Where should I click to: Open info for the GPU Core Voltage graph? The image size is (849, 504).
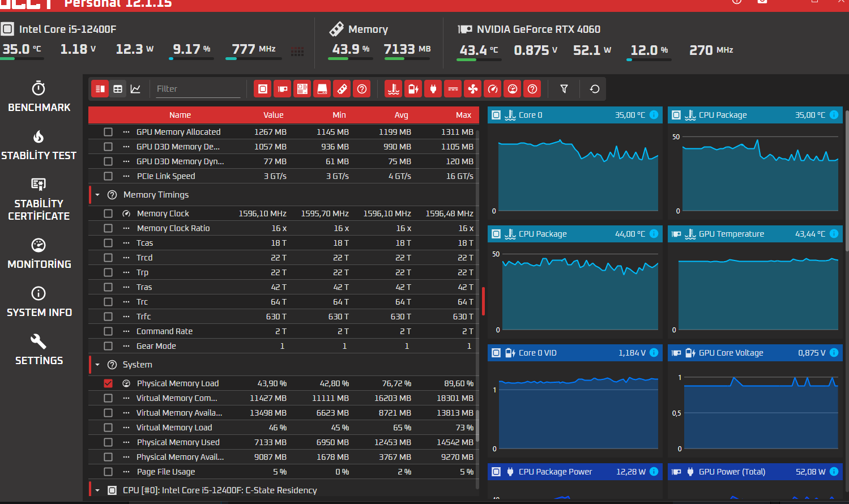(834, 353)
